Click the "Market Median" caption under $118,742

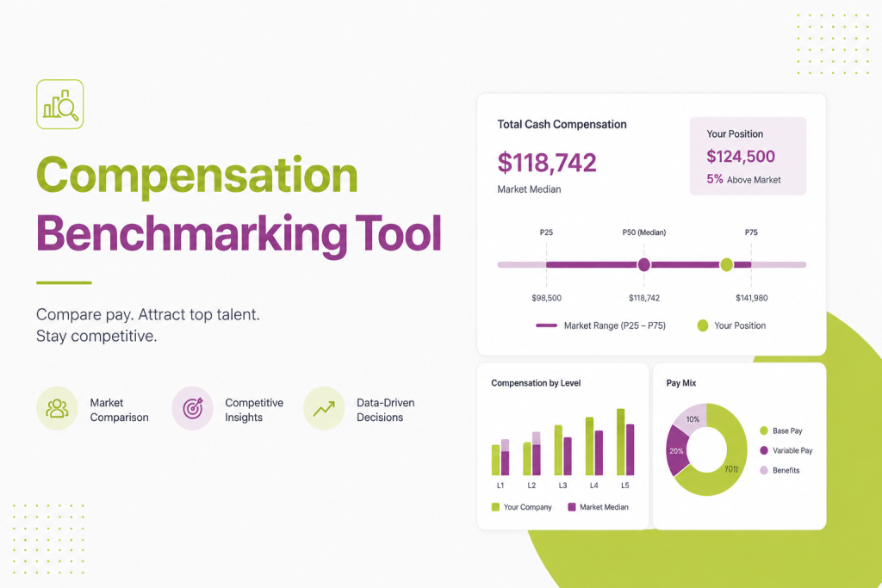point(530,189)
